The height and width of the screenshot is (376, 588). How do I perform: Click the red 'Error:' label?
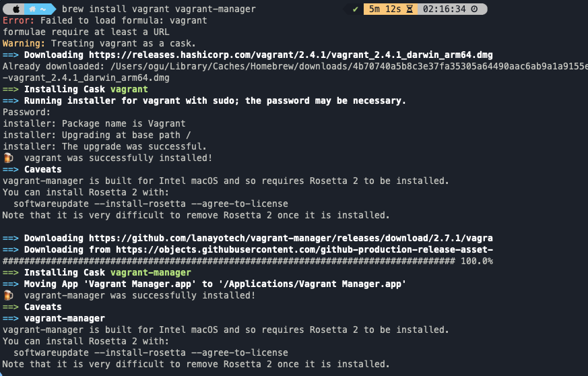point(18,20)
